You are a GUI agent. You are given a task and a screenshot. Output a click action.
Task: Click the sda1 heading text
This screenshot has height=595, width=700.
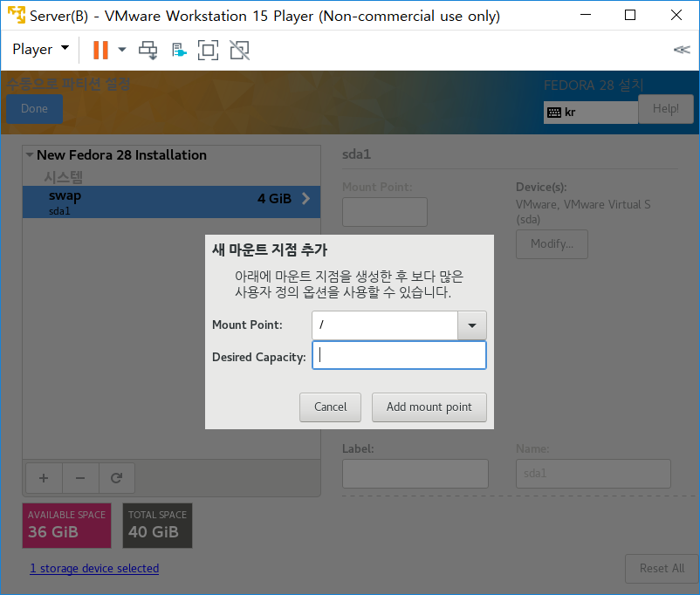coord(356,154)
